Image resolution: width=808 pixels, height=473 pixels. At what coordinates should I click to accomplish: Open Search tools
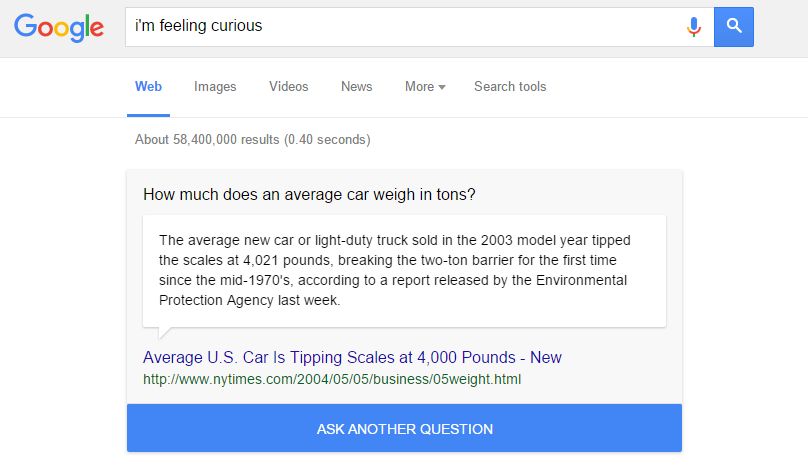(x=510, y=87)
